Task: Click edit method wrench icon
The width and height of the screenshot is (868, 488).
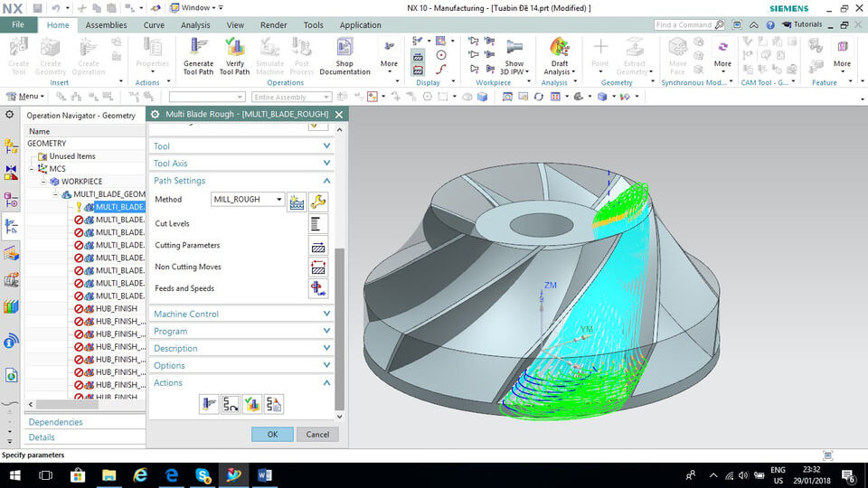Action: pyautogui.click(x=317, y=202)
